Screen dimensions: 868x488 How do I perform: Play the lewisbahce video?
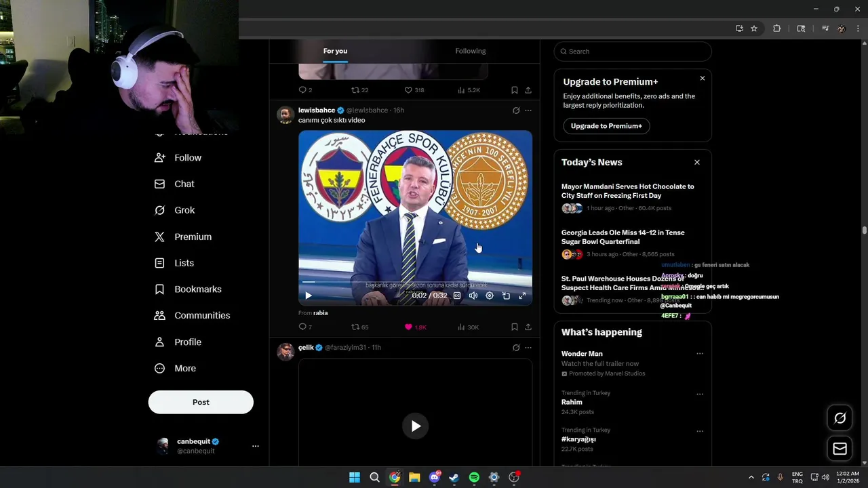(309, 296)
